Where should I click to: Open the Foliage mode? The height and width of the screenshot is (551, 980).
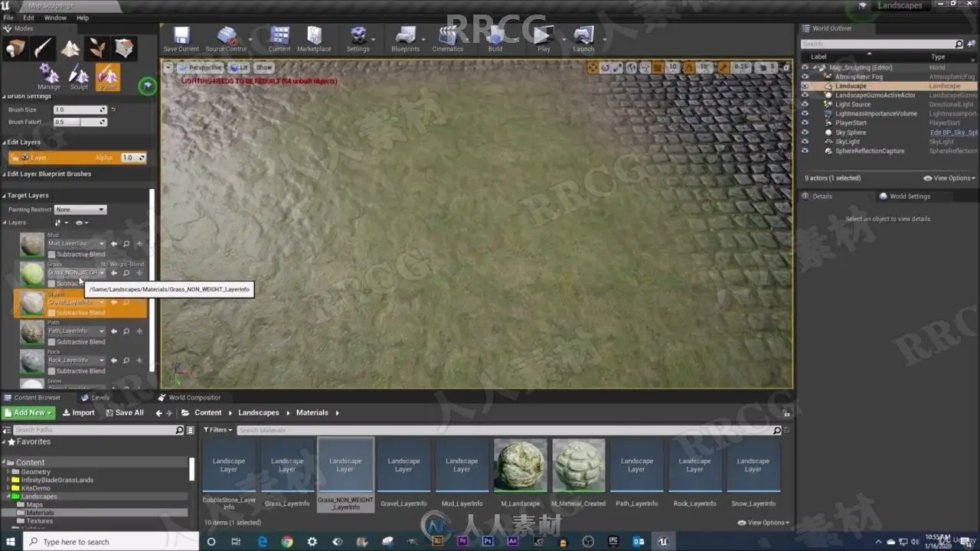point(97,49)
